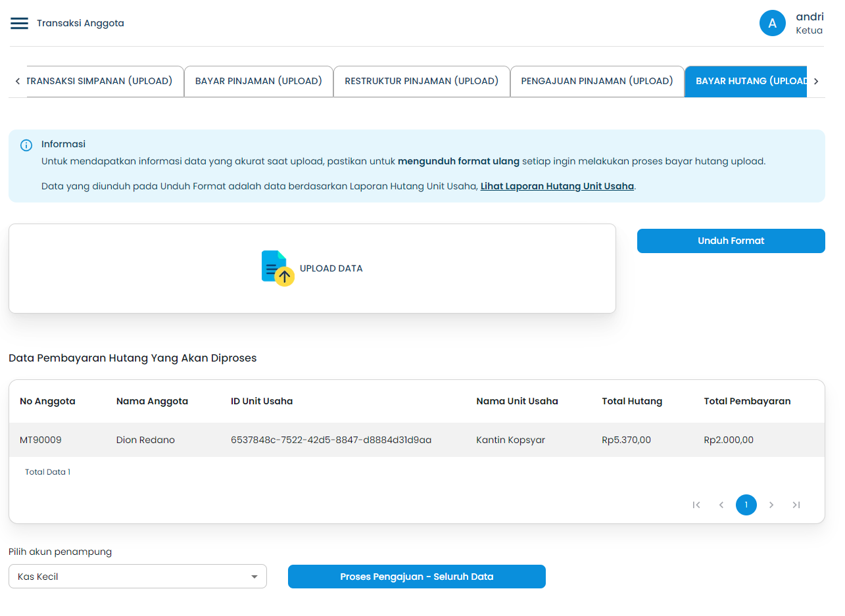This screenshot has height=616, width=845.
Task: Go to the next table page
Action: coord(771,505)
